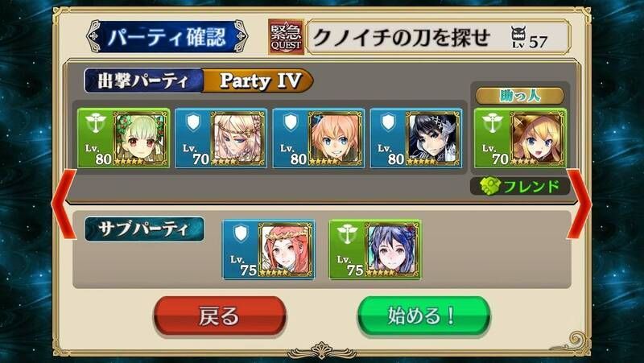Tap the 出撃パーティ label
This screenshot has height=363, width=644.
[x=143, y=81]
